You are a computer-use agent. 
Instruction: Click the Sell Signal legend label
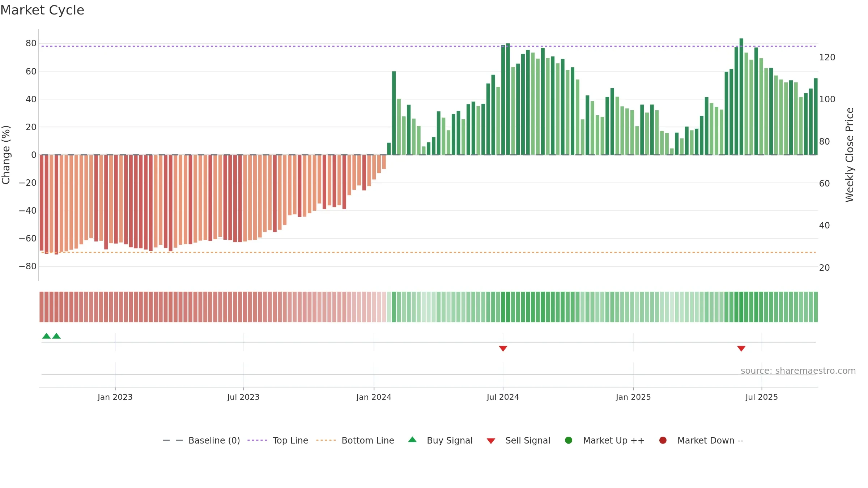(x=528, y=440)
